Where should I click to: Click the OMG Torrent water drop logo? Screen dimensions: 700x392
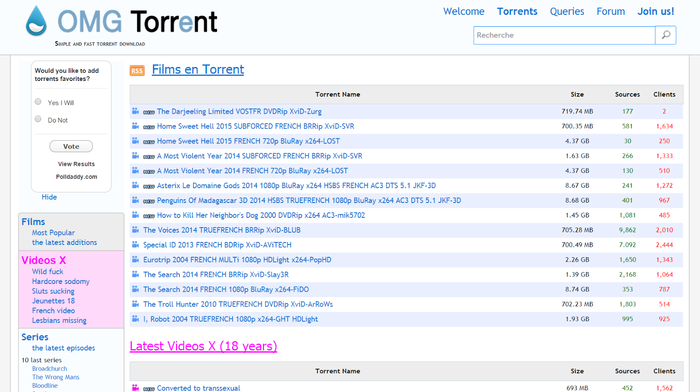click(36, 21)
